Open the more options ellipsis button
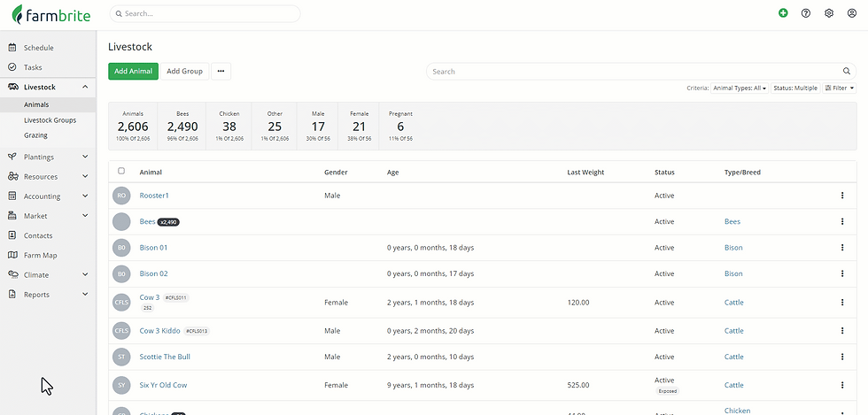Image resolution: width=868 pixels, height=415 pixels. pyautogui.click(x=221, y=72)
